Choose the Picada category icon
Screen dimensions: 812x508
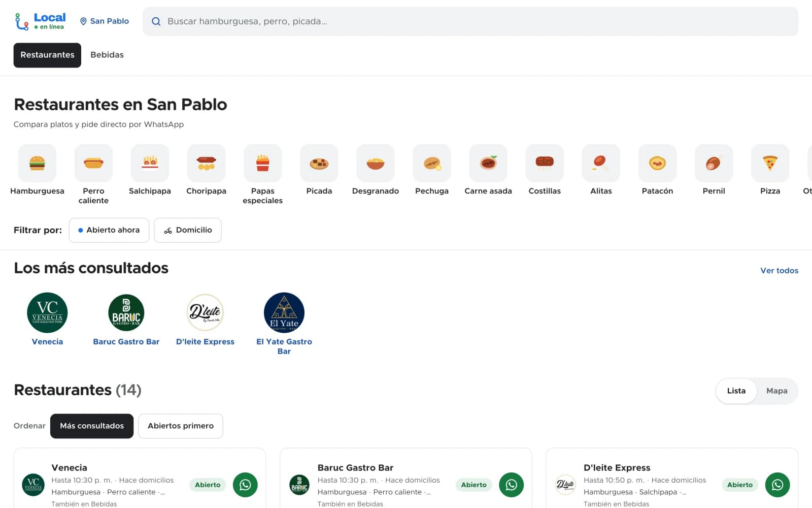pos(319,163)
